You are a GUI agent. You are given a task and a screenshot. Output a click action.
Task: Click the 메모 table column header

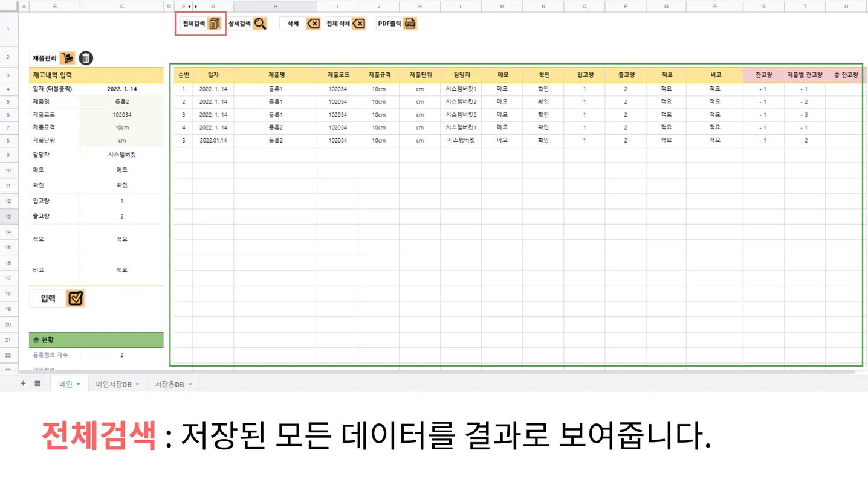click(x=502, y=75)
